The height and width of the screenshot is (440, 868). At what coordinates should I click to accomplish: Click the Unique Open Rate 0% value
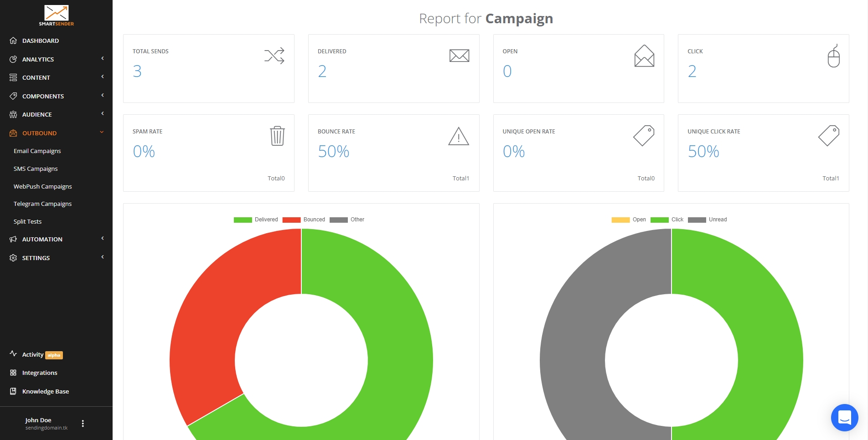pos(514,151)
